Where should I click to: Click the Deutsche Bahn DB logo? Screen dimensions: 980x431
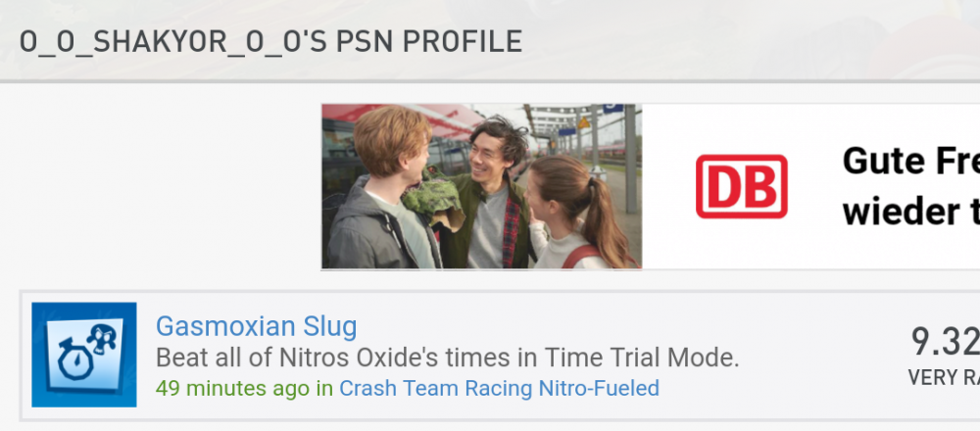(x=741, y=186)
